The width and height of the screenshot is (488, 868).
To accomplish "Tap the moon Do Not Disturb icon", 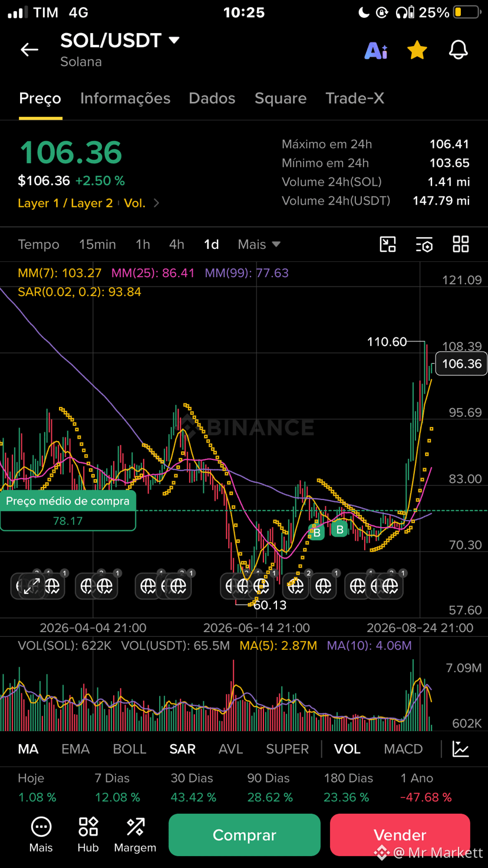I will (x=364, y=12).
